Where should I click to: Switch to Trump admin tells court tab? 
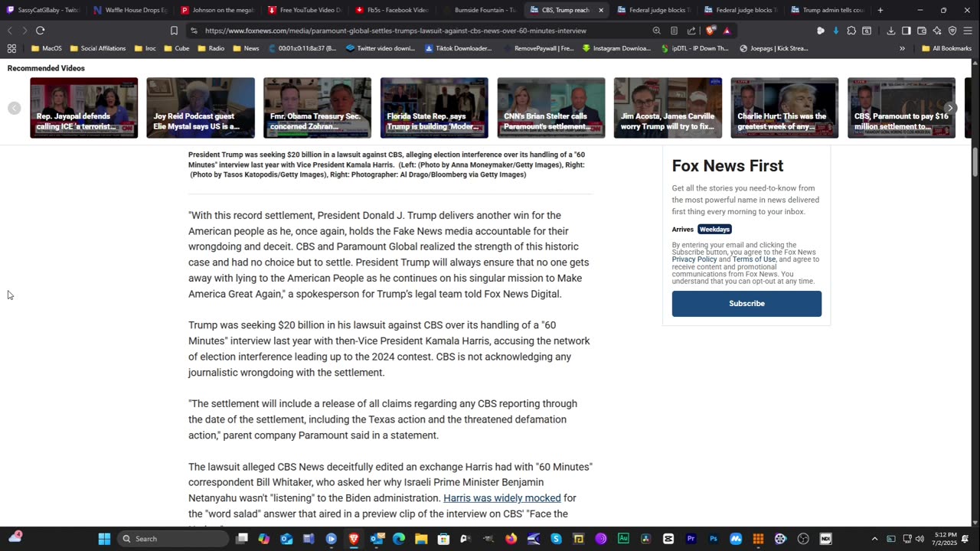pos(828,10)
